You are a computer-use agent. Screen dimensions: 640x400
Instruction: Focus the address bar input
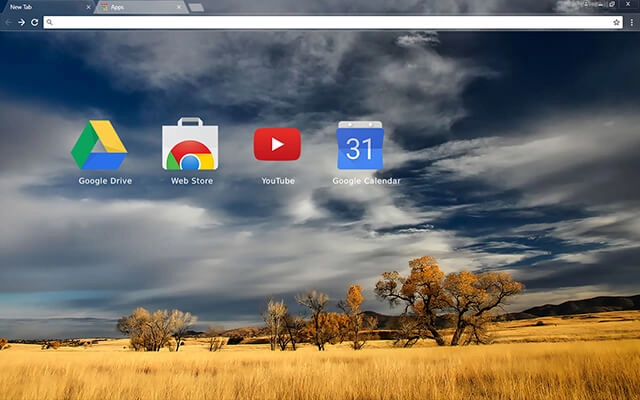tap(333, 22)
